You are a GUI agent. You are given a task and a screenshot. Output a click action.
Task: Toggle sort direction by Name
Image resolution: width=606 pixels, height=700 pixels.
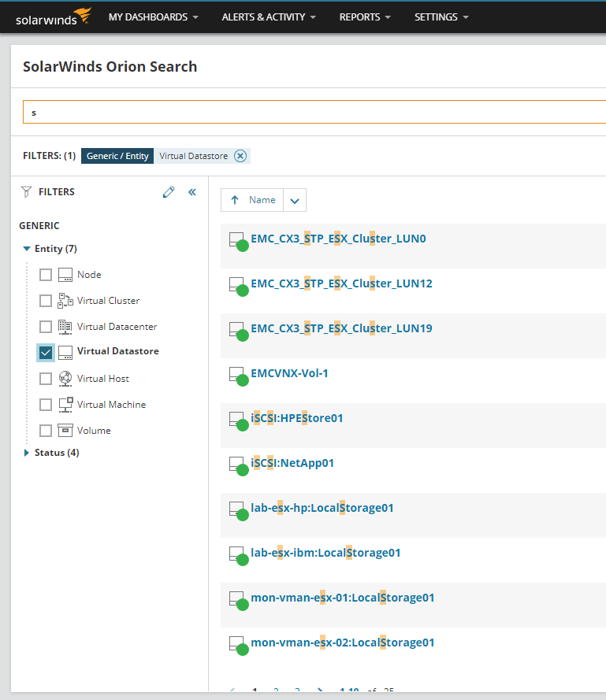coord(252,200)
